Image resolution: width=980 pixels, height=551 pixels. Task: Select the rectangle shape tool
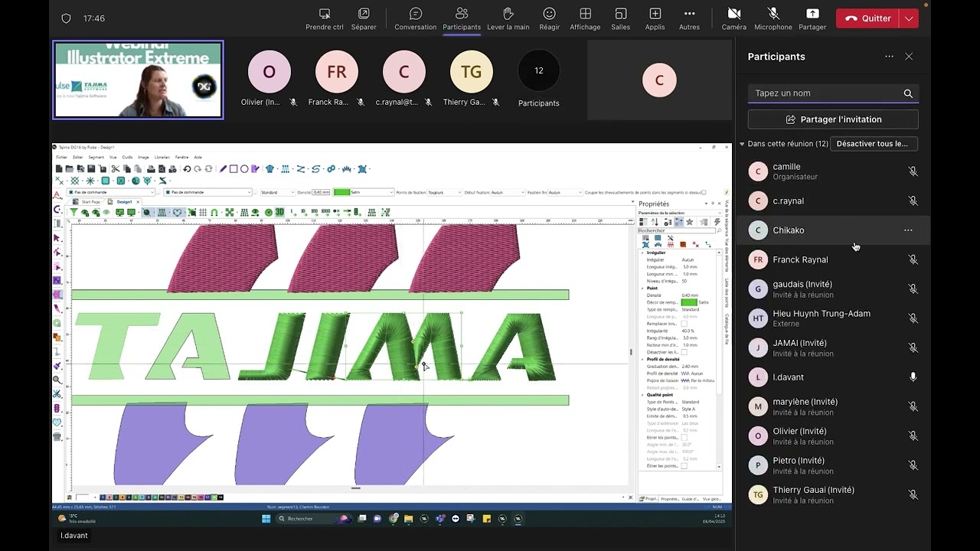[234, 168]
